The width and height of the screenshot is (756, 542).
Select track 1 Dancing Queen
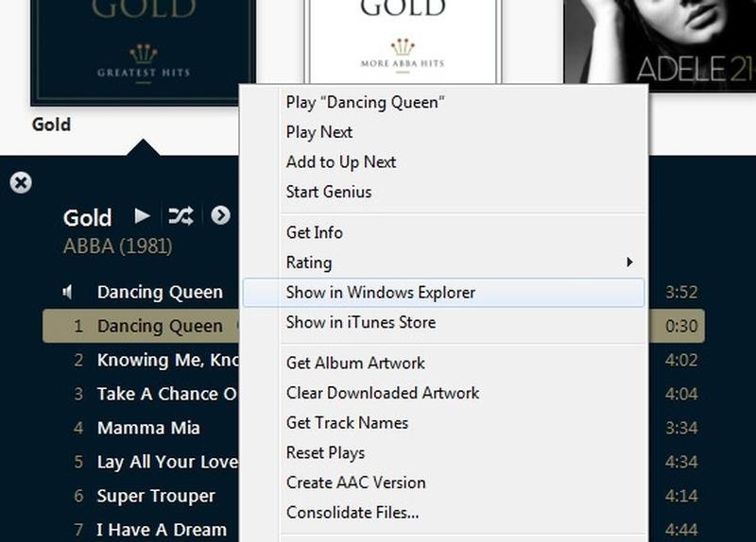tap(141, 326)
